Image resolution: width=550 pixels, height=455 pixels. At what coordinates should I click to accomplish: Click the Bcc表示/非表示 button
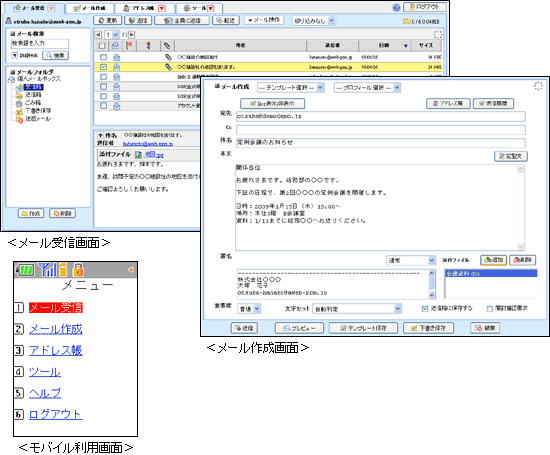coord(273,103)
